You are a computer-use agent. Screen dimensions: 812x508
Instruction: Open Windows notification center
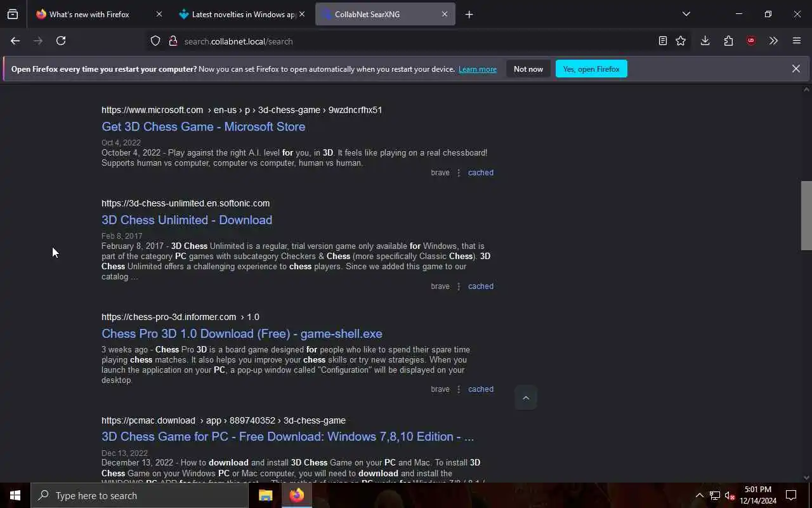point(791,495)
